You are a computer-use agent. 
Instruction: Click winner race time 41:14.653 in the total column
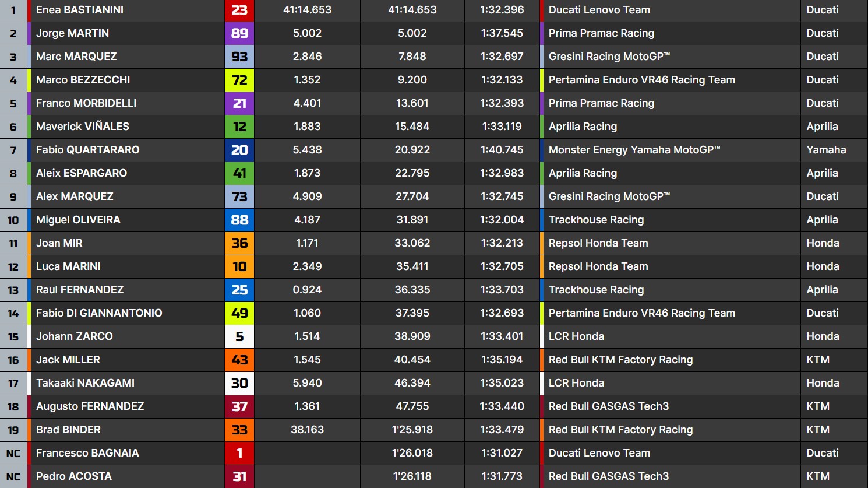412,10
